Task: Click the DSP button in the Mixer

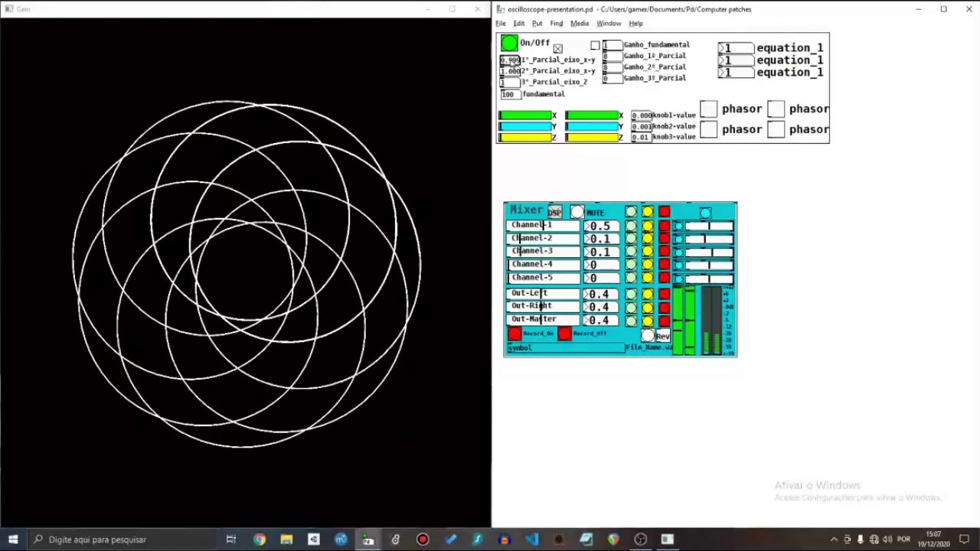Action: pos(555,212)
